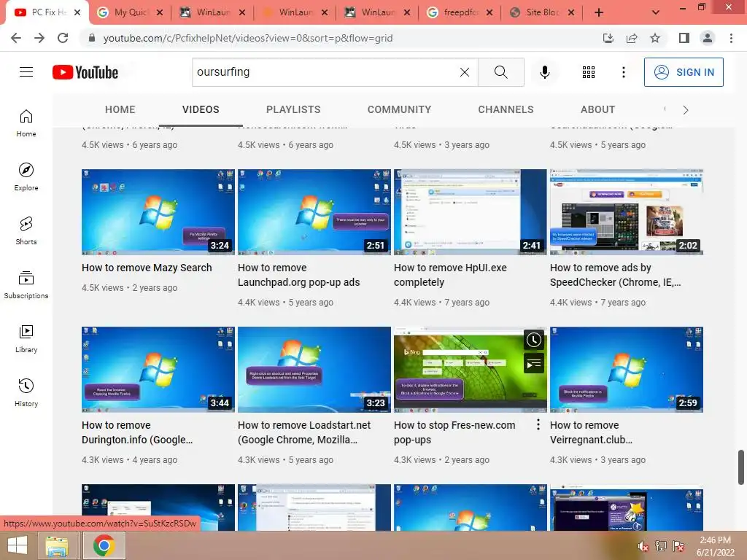747x560 pixels.
Task: Add Fres-new.com video to Watch later
Action: coord(533,340)
